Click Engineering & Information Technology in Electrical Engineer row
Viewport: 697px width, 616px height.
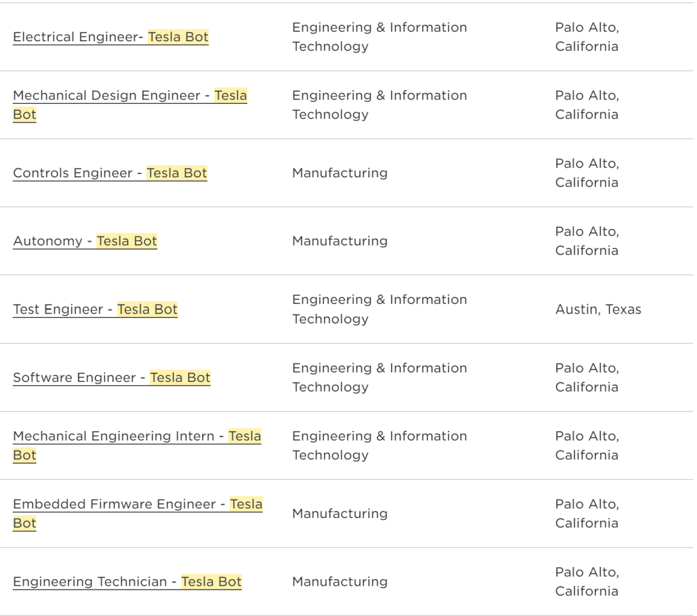coord(379,37)
